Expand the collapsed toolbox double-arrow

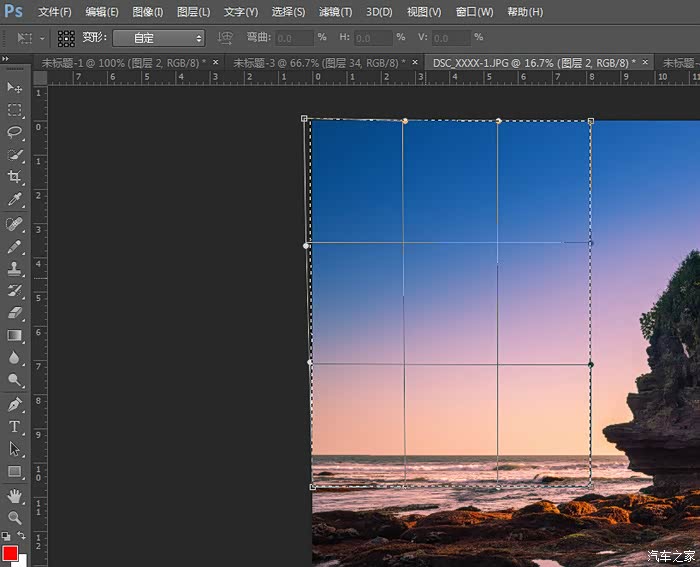point(7,58)
